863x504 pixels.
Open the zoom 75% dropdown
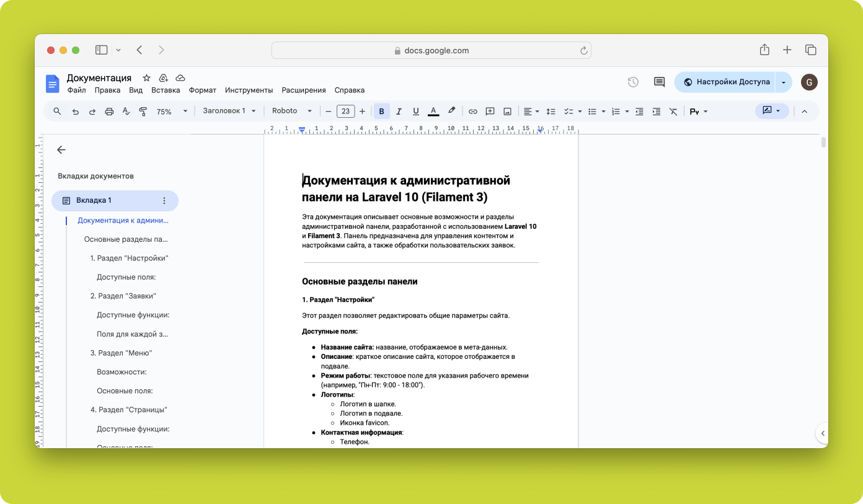(171, 112)
